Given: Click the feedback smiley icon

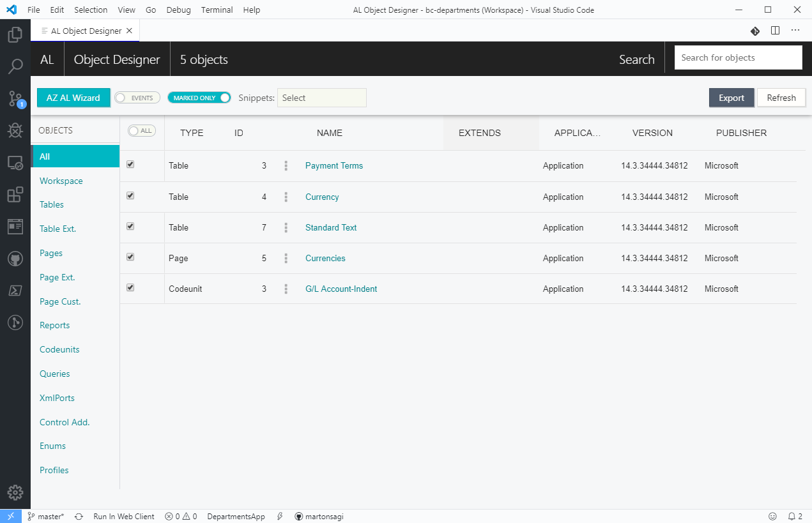Looking at the screenshot, I should tap(773, 517).
